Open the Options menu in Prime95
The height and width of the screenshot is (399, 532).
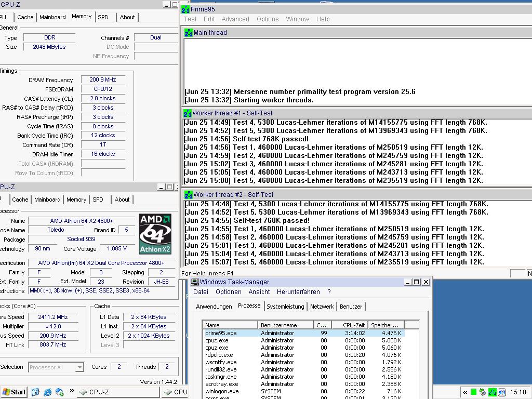pos(268,19)
